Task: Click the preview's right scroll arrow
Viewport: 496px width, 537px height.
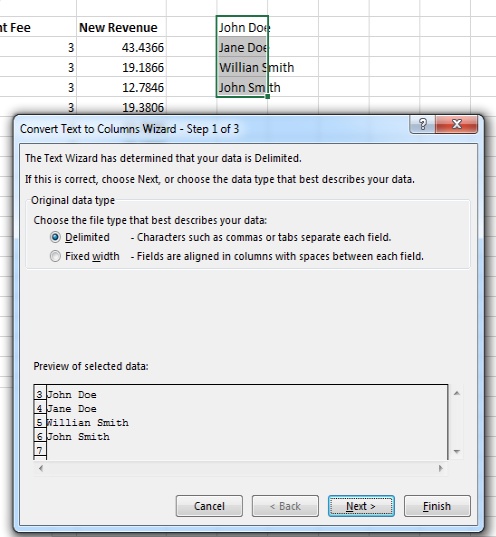Action: 441,468
